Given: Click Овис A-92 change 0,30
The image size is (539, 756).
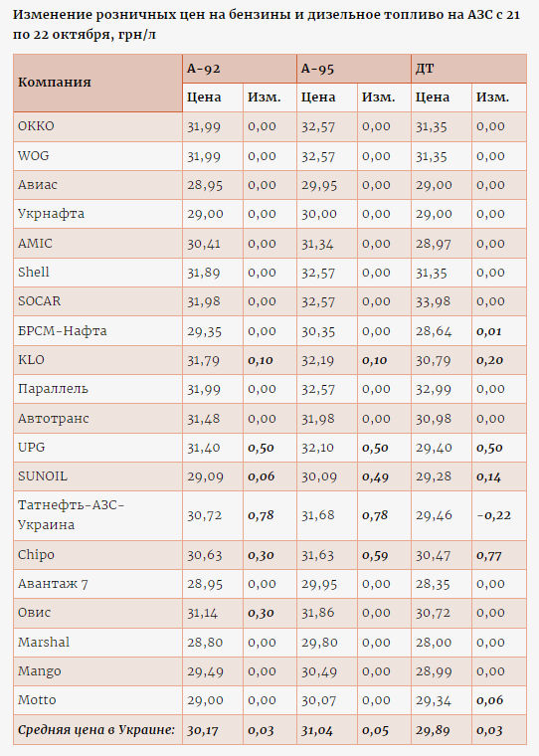Looking at the screenshot, I should click(x=261, y=613).
